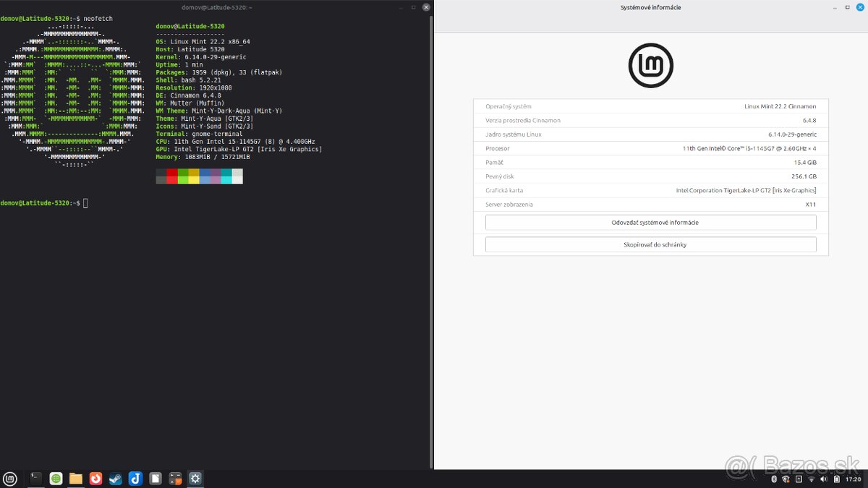Launch the file manager folder icon
This screenshot has height=488, width=868.
pyautogui.click(x=75, y=479)
